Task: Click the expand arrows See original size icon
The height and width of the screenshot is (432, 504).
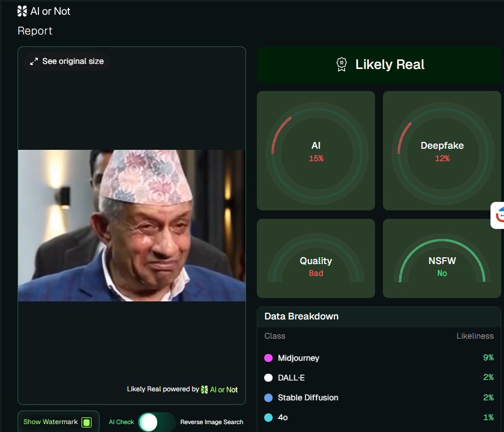Action: (x=34, y=61)
